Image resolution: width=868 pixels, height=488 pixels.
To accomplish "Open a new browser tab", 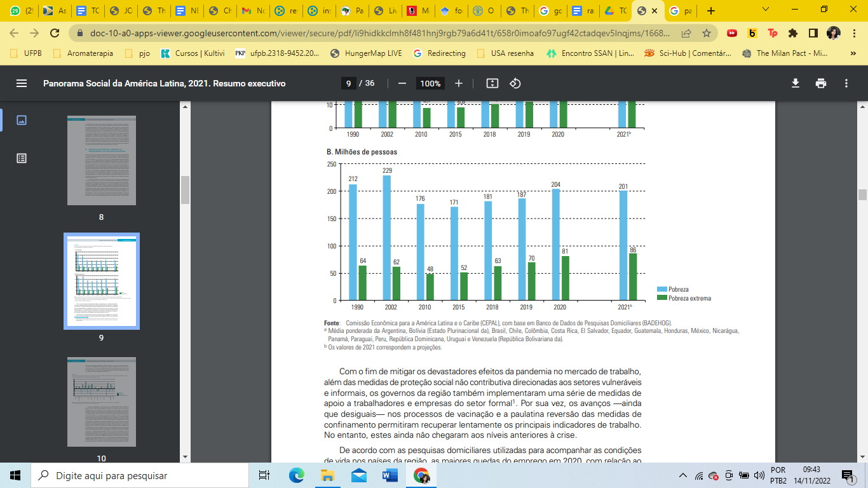I will [710, 11].
